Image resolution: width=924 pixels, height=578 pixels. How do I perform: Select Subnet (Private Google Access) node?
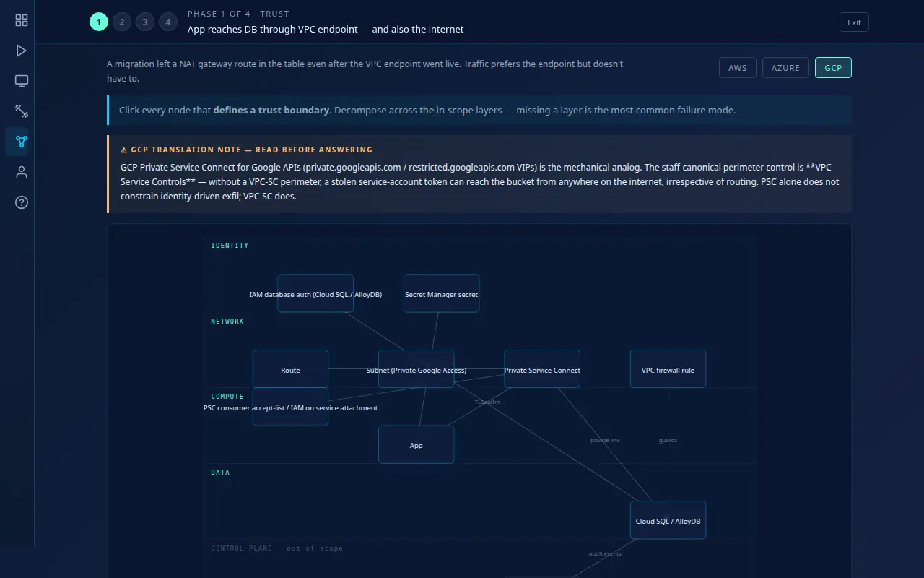click(416, 369)
